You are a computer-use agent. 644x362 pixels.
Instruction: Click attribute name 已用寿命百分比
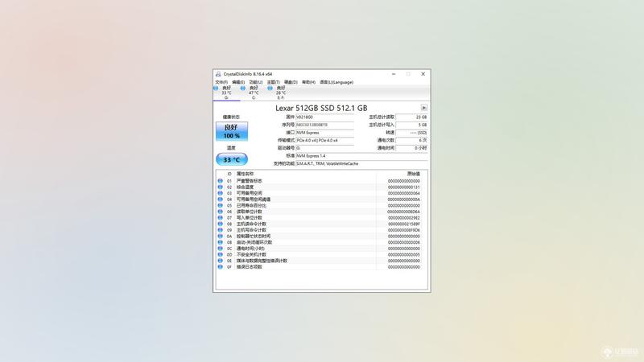point(251,206)
